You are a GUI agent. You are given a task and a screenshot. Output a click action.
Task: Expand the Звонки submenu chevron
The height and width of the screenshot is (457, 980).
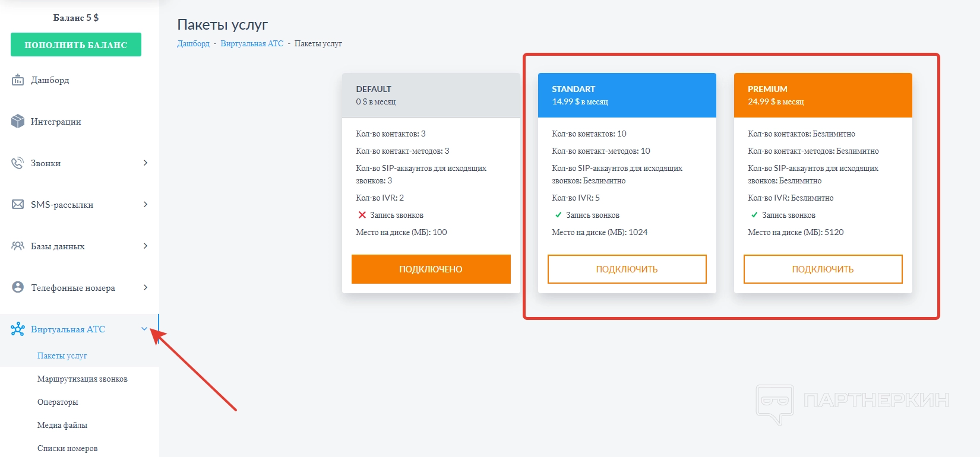click(146, 163)
